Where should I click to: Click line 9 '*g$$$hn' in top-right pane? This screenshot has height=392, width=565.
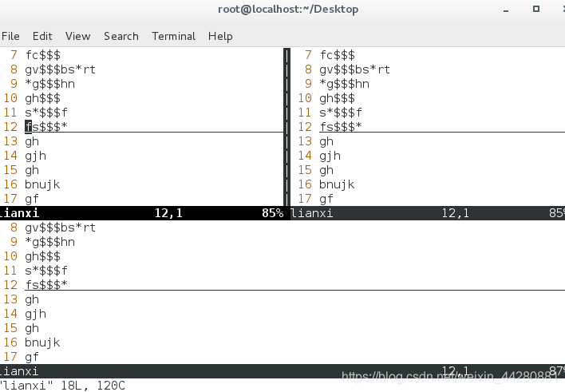(344, 84)
